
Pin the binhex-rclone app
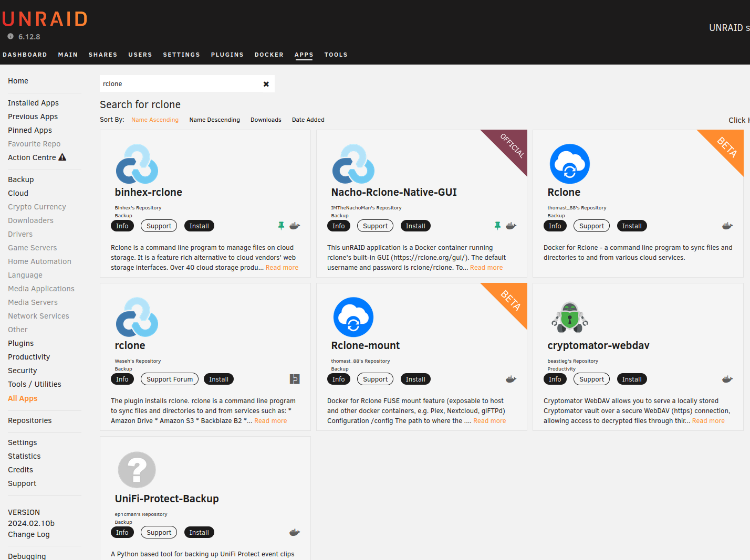(x=281, y=226)
